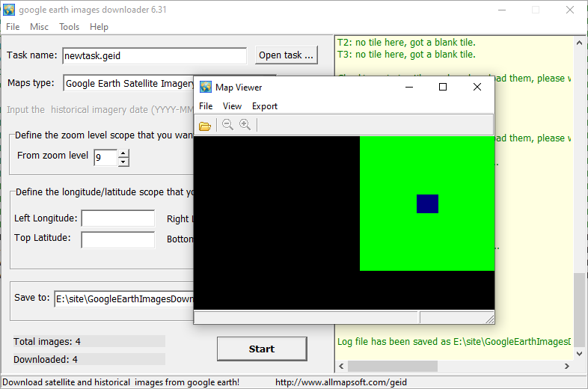Open the Help menu of the downloader

99,27
